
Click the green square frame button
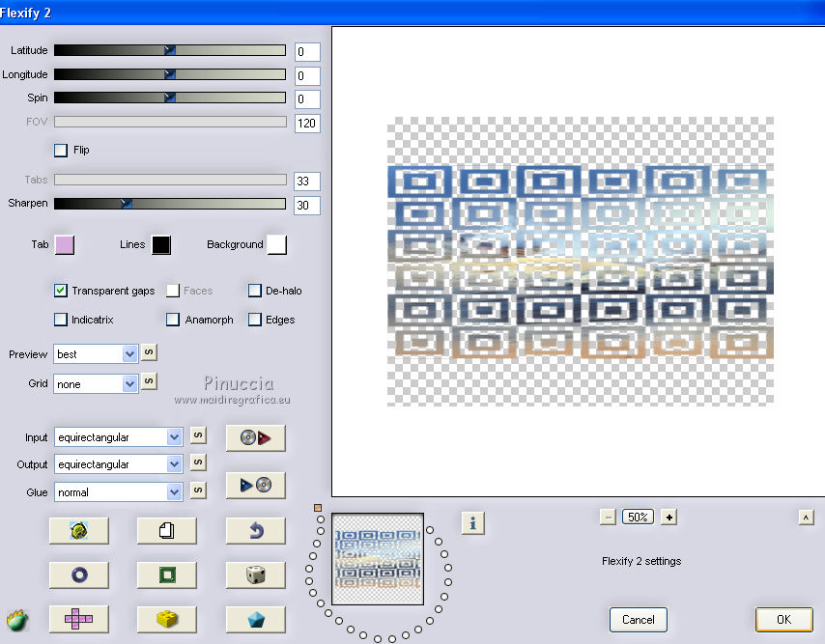(167, 574)
